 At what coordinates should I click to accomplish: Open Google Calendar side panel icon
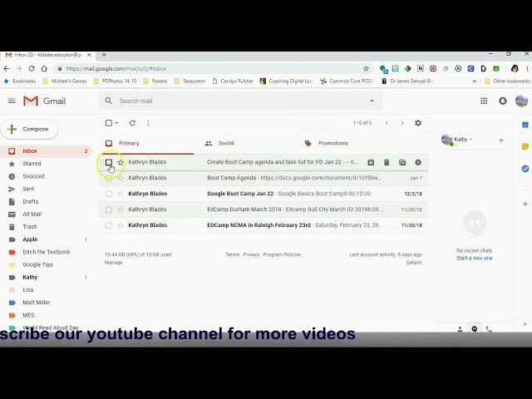(x=525, y=125)
